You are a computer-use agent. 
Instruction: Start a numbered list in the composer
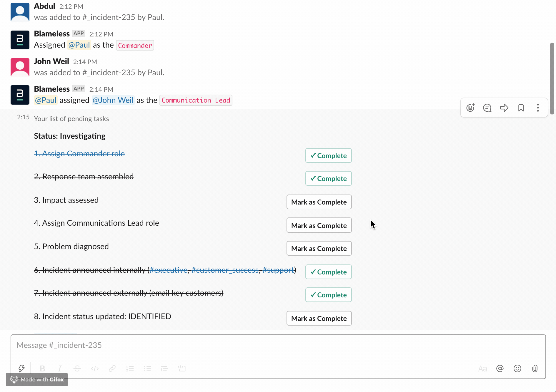(x=130, y=368)
